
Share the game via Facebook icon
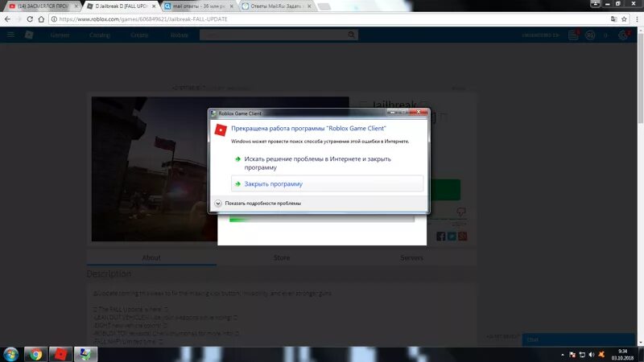(440, 237)
